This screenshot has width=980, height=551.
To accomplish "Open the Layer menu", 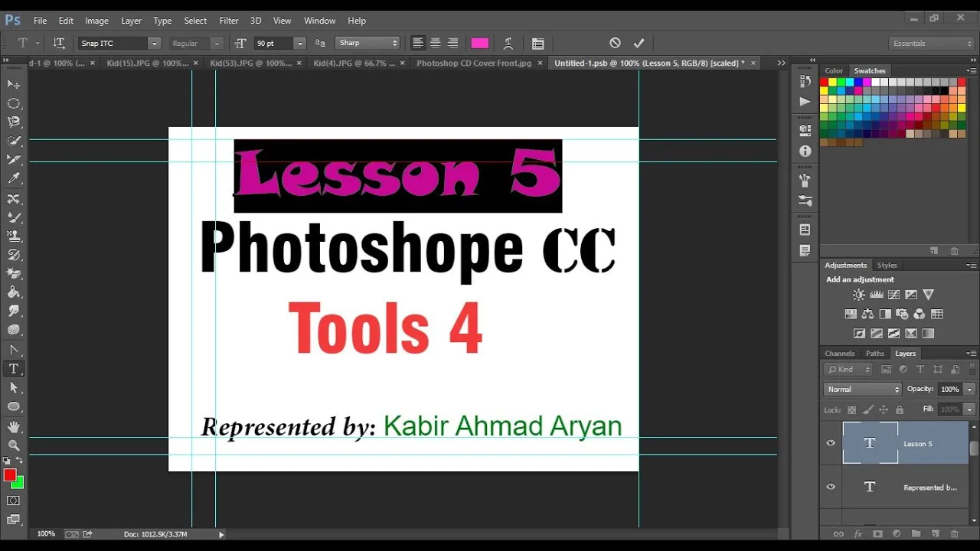I will [131, 21].
